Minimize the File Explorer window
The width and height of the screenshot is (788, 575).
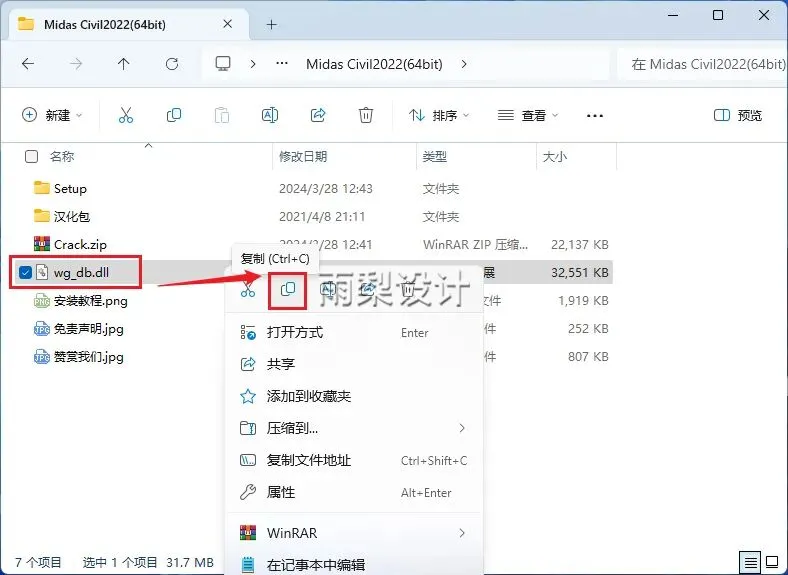pyautogui.click(x=673, y=15)
